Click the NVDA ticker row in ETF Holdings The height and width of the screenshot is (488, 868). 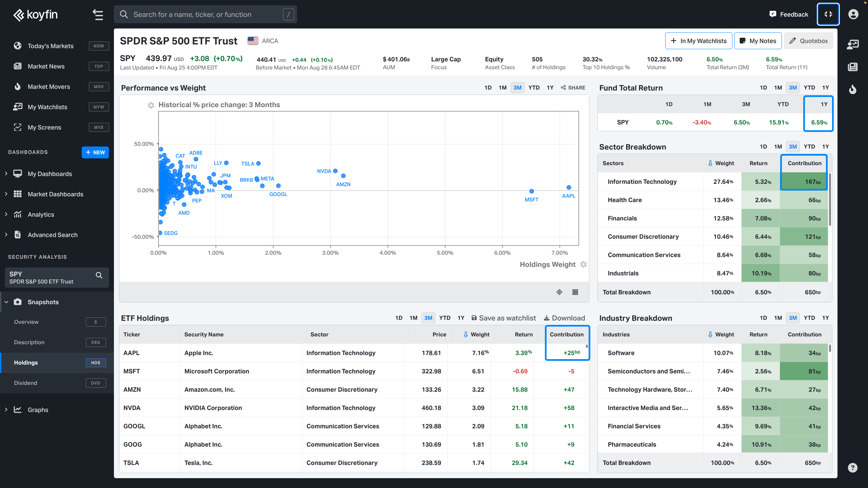point(352,408)
